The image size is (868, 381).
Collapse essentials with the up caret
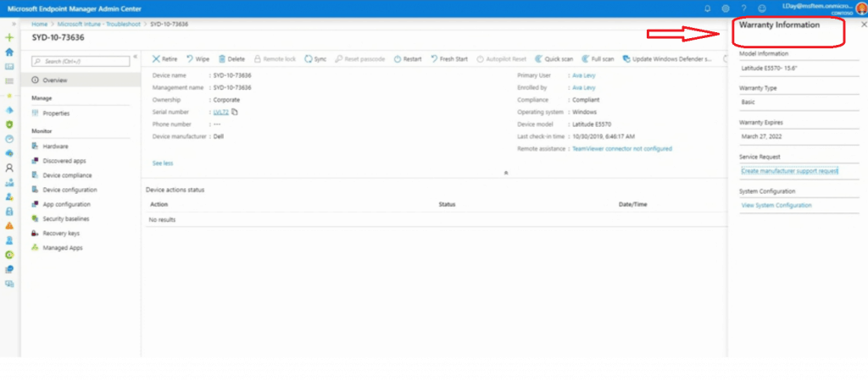506,173
